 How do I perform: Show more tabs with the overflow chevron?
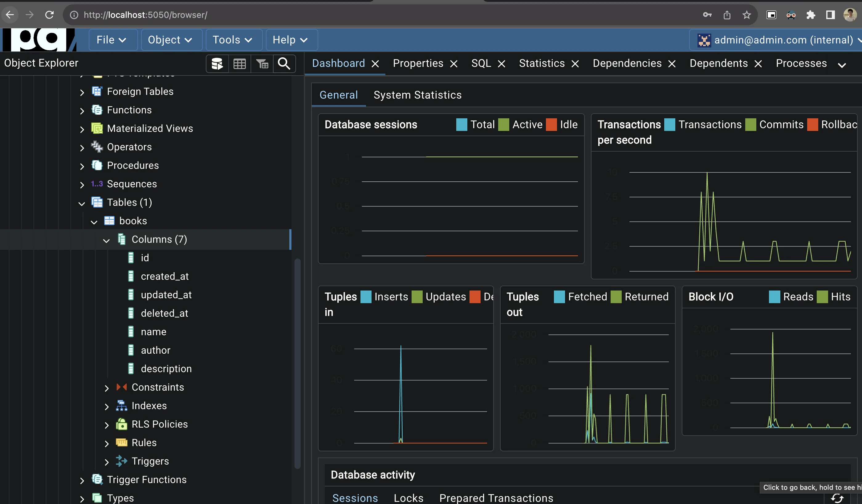click(x=842, y=65)
